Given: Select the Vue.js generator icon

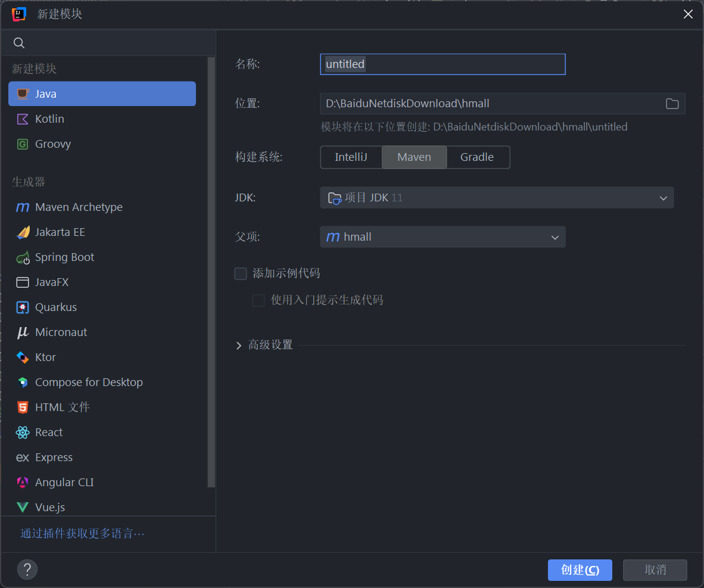Looking at the screenshot, I should tap(23, 508).
